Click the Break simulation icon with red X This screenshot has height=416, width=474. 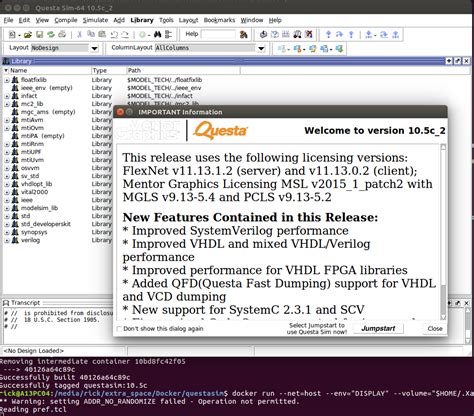click(x=309, y=34)
